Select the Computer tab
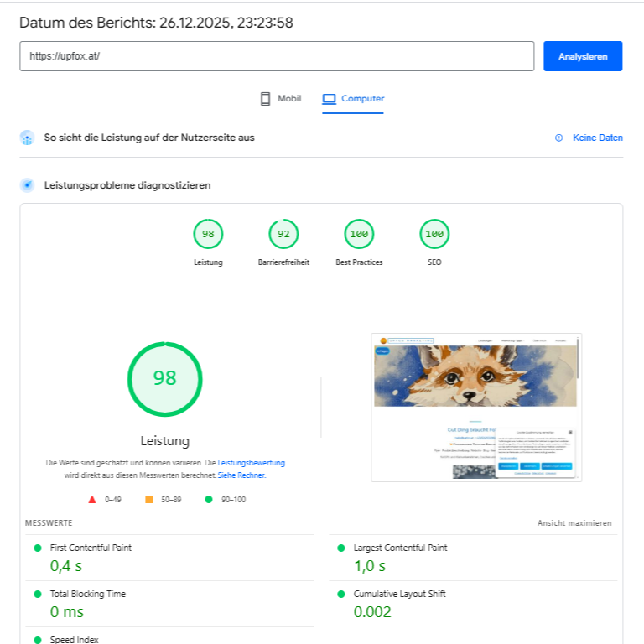The height and width of the screenshot is (644, 644). [x=353, y=99]
